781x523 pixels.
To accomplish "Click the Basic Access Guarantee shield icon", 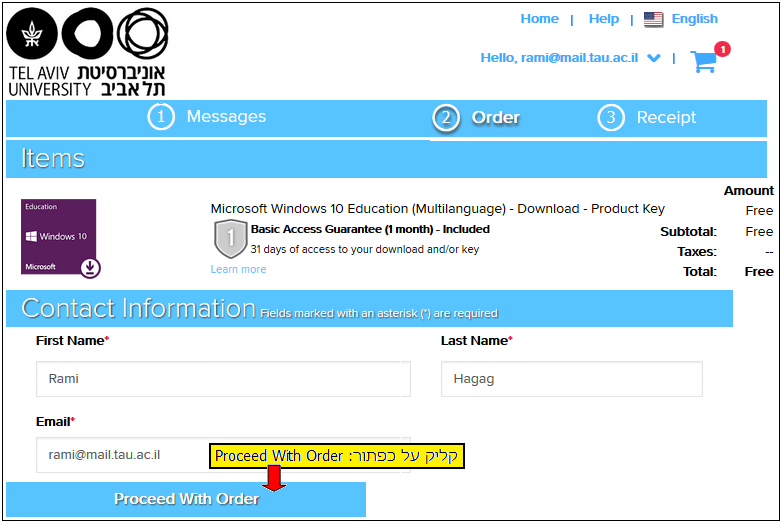I will [230, 239].
